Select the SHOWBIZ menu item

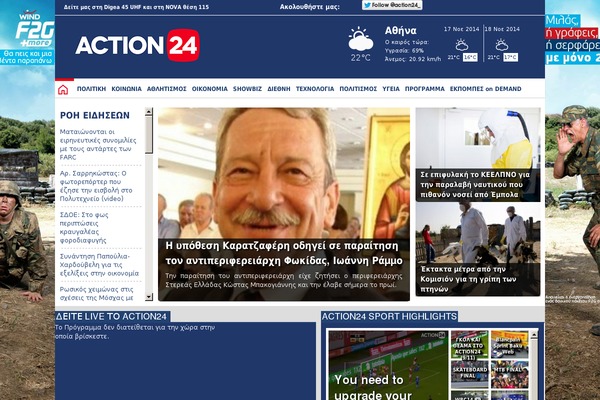tap(247, 89)
